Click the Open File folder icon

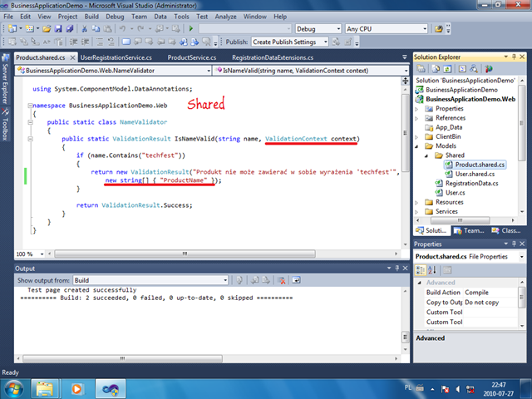47,29
